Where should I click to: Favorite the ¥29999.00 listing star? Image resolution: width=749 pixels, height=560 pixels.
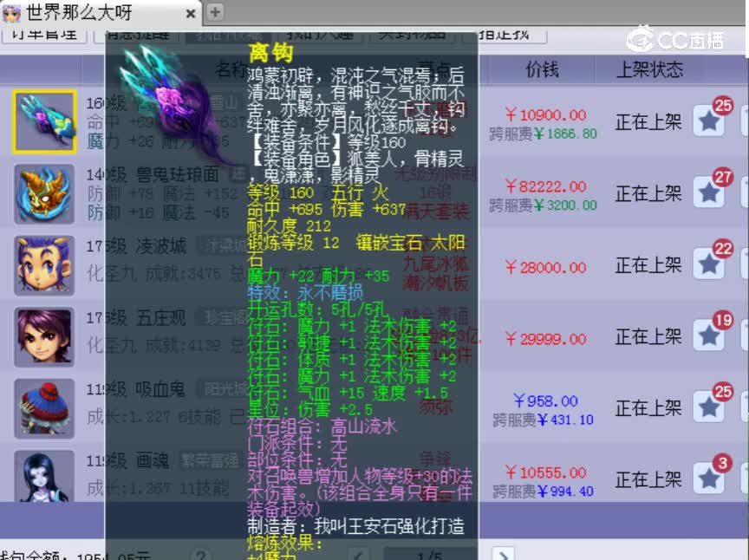click(709, 336)
